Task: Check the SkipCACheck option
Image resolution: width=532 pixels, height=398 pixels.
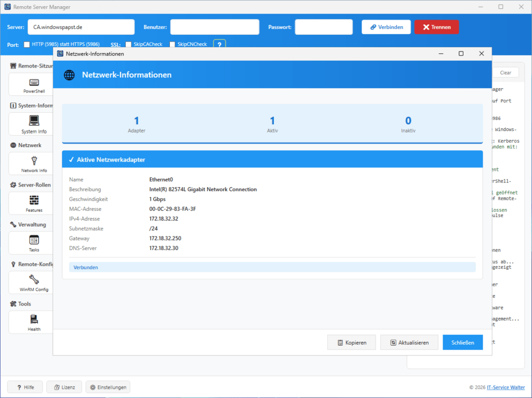Action: (x=127, y=45)
